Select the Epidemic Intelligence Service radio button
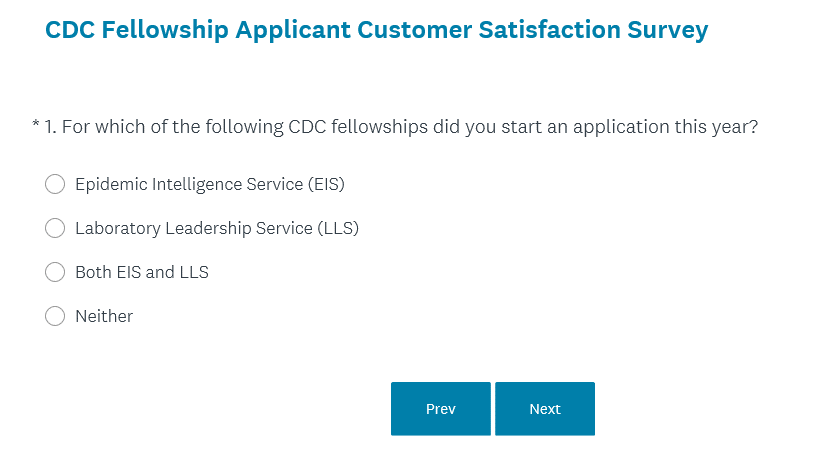This screenshot has width=834, height=452. click(x=55, y=184)
